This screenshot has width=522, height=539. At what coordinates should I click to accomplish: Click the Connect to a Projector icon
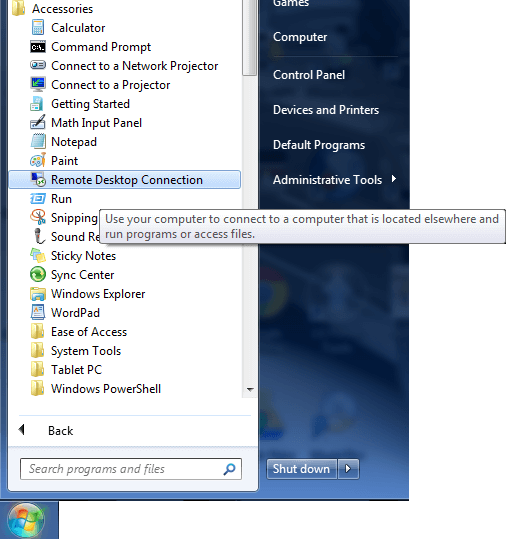tap(37, 85)
